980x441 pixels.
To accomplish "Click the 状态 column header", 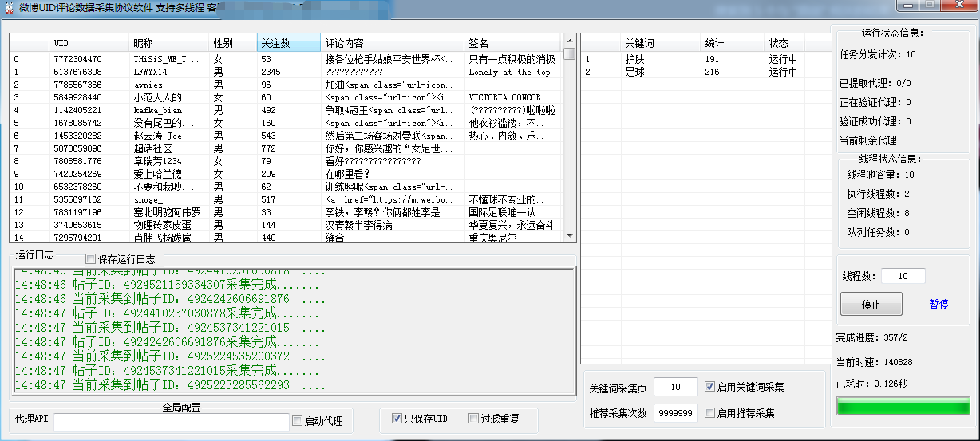I will (785, 43).
